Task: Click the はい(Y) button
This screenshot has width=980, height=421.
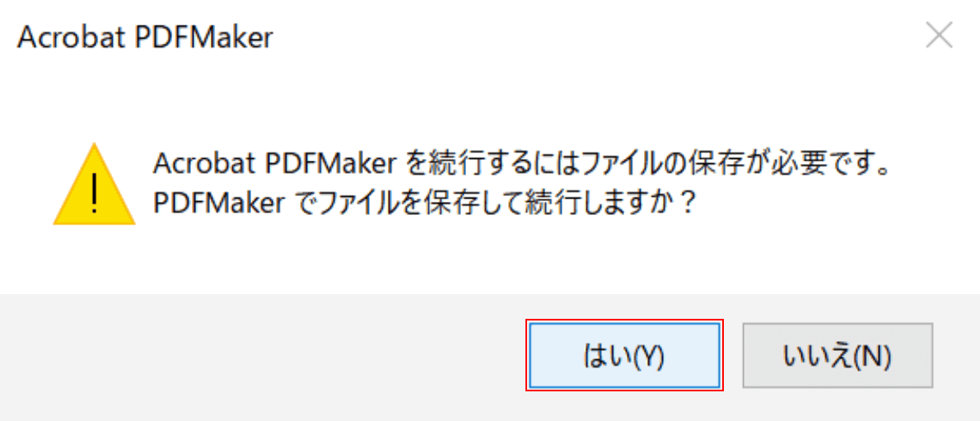Action: pos(624,355)
